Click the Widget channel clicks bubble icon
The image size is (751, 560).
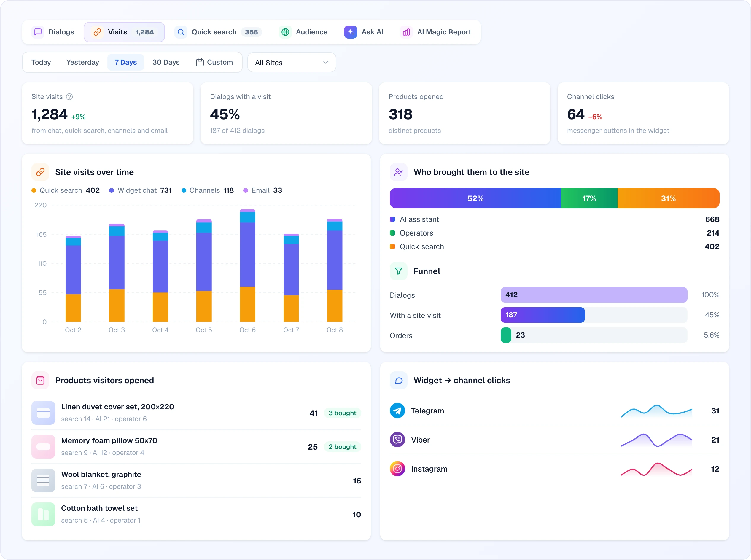click(x=399, y=380)
